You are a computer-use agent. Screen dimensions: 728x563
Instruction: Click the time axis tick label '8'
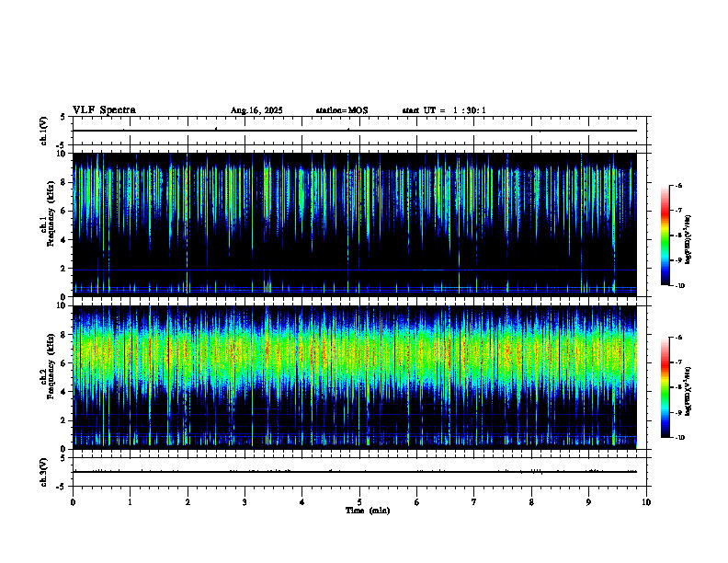531,502
